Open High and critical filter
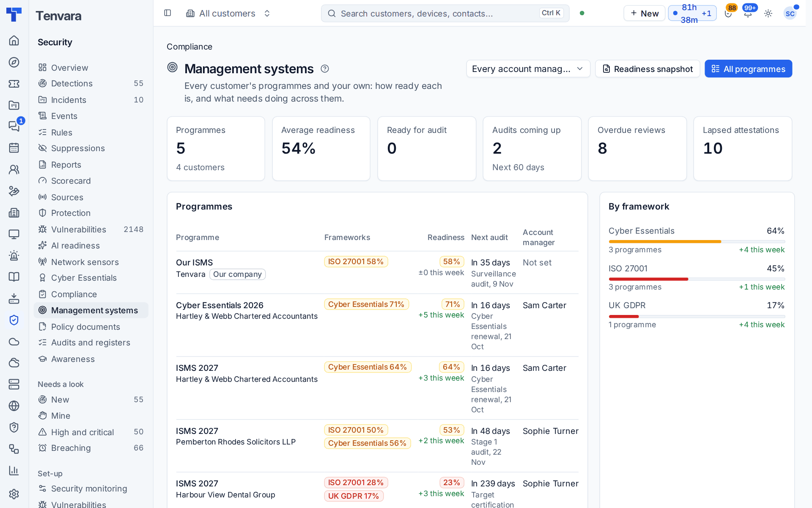Viewport: 812px width, 508px height. [x=91, y=432]
